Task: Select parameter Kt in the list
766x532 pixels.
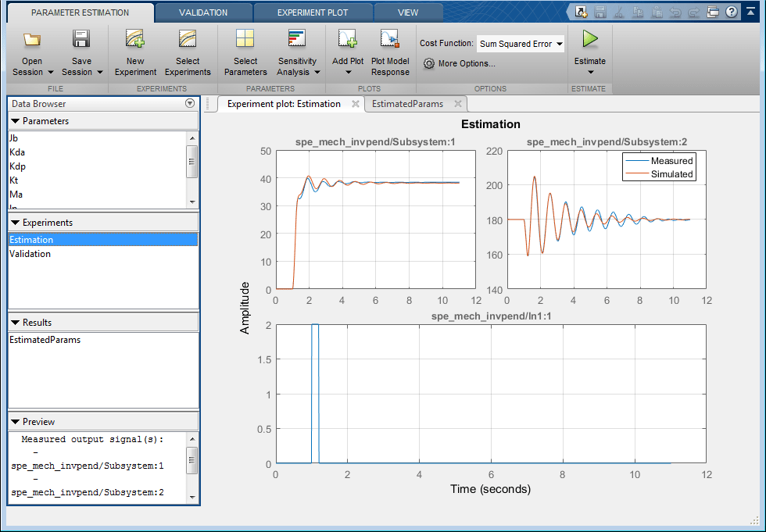Action: (x=98, y=180)
